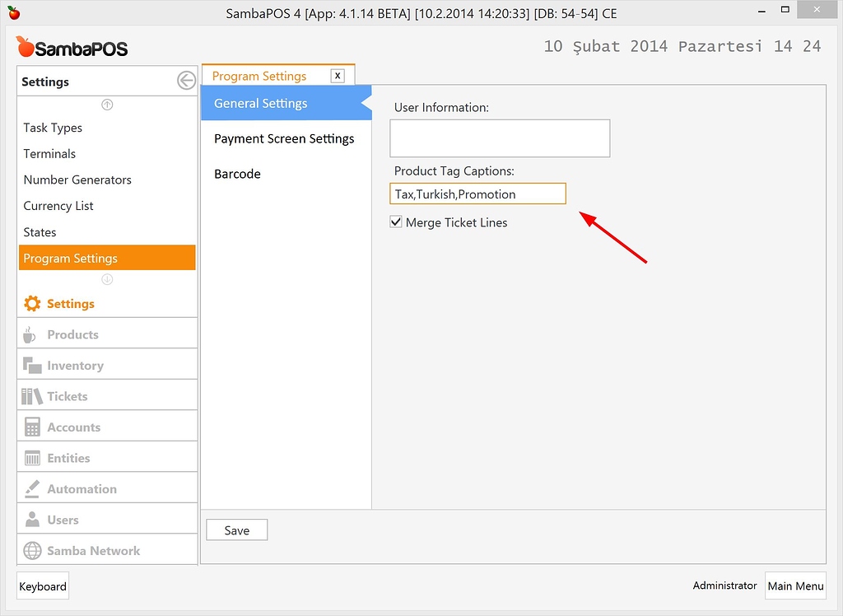The height and width of the screenshot is (616, 843).
Task: Click the upward scroll arrow above Task Types
Action: click(x=106, y=105)
